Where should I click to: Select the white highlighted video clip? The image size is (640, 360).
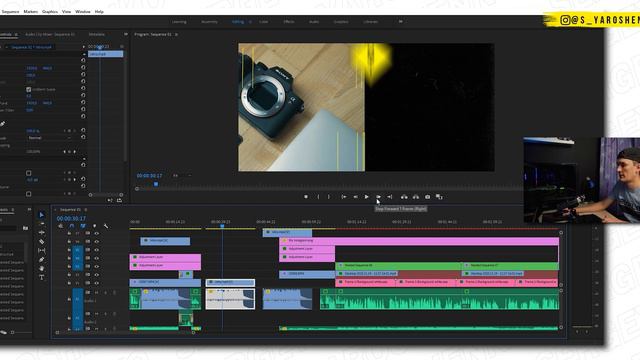click(x=230, y=282)
